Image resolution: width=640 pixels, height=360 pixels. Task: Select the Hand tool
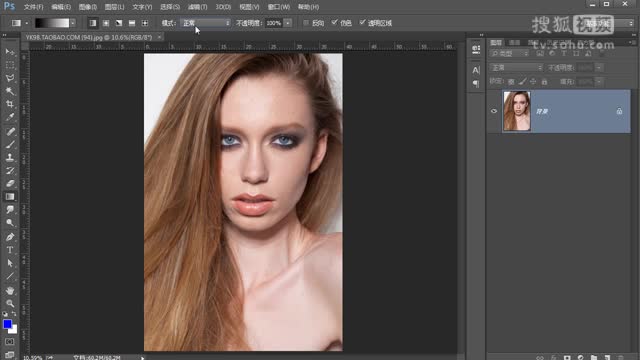point(10,291)
